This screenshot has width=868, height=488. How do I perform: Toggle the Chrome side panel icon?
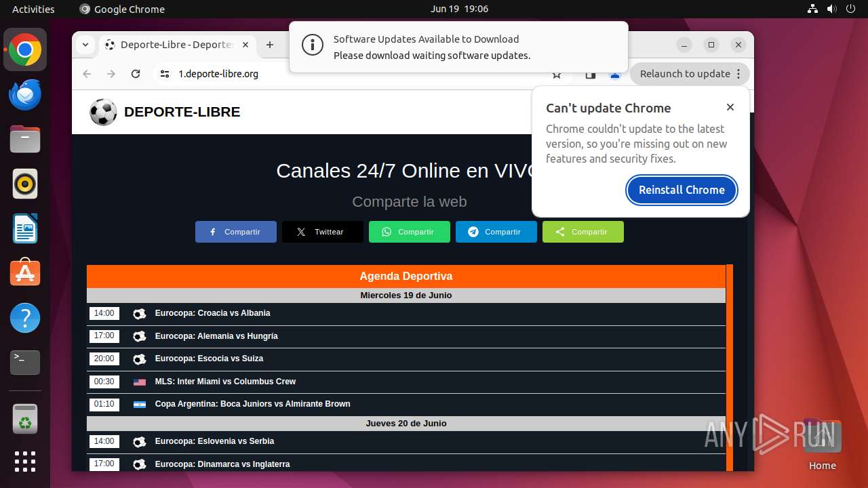click(591, 74)
